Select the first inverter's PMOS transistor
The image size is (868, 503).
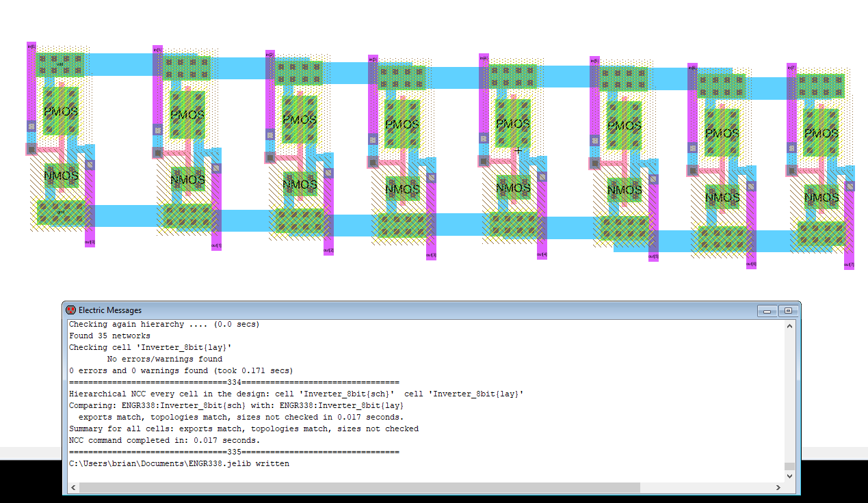point(61,111)
